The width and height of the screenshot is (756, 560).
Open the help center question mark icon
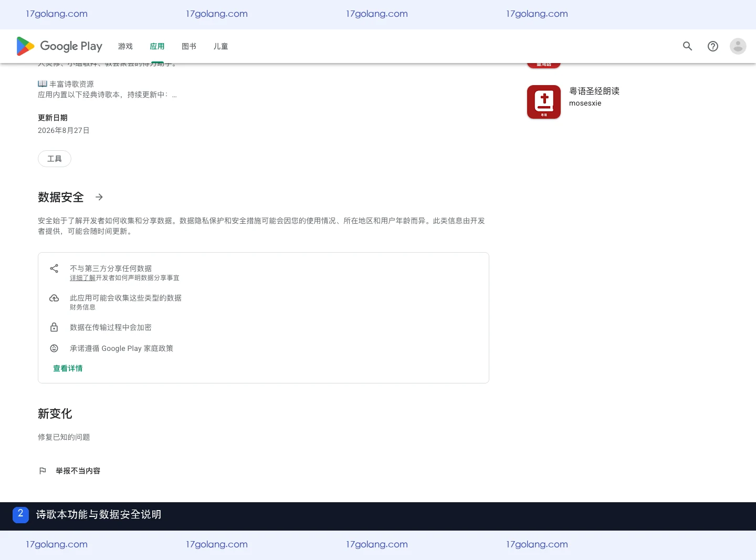coord(713,46)
